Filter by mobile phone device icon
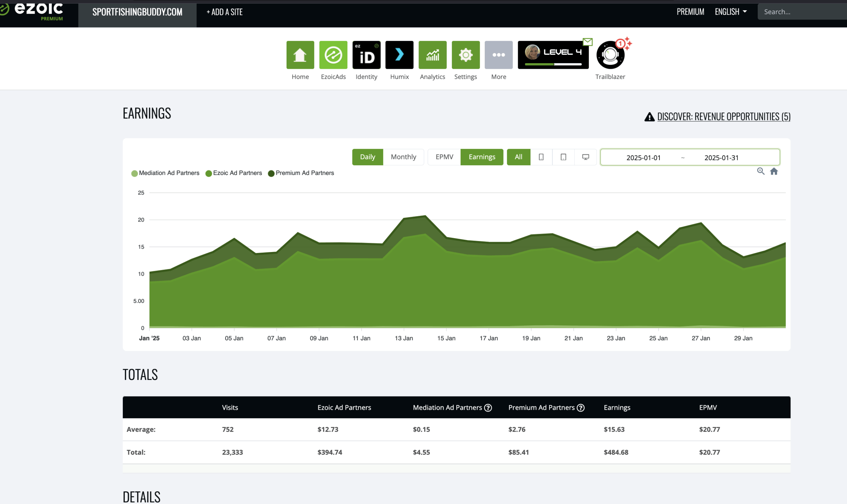The height and width of the screenshot is (504, 847). [x=541, y=157]
